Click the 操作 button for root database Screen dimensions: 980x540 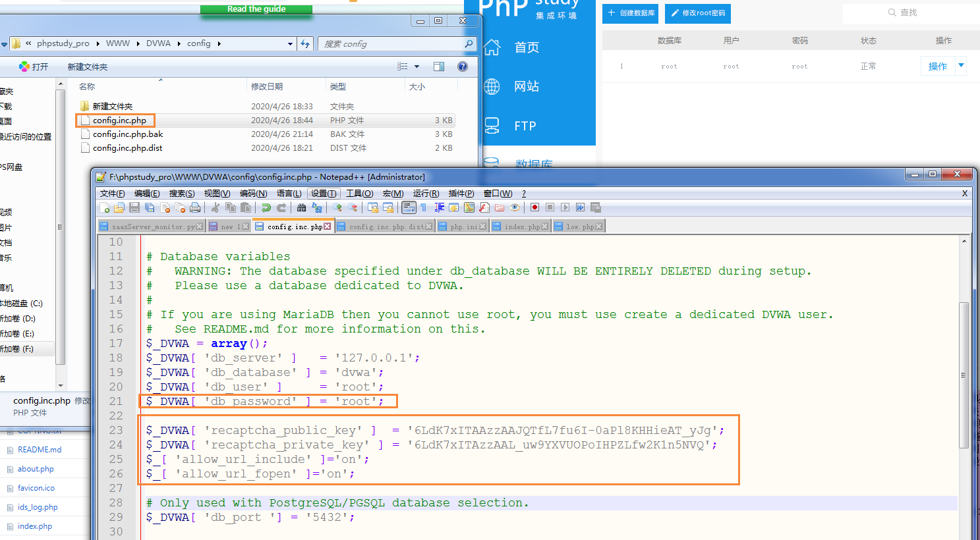pyautogui.click(x=938, y=66)
